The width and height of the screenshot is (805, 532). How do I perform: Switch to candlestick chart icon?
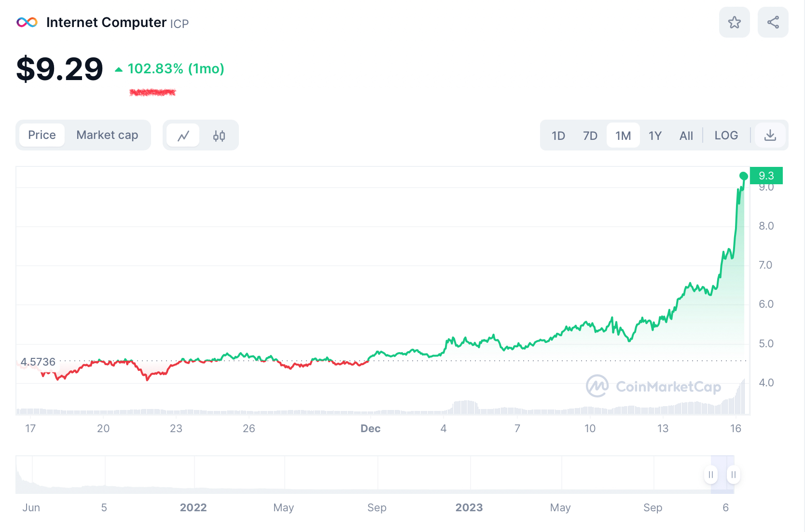(x=219, y=136)
